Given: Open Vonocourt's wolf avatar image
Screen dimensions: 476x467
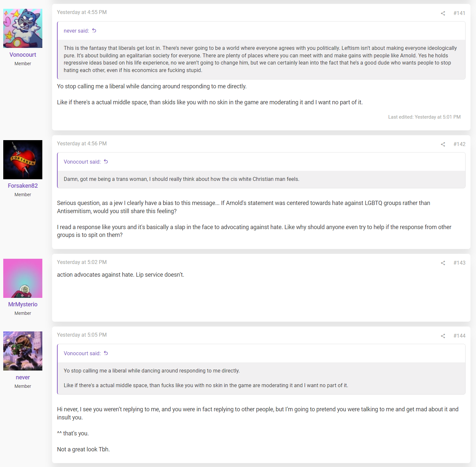Looking at the screenshot, I should tap(23, 28).
